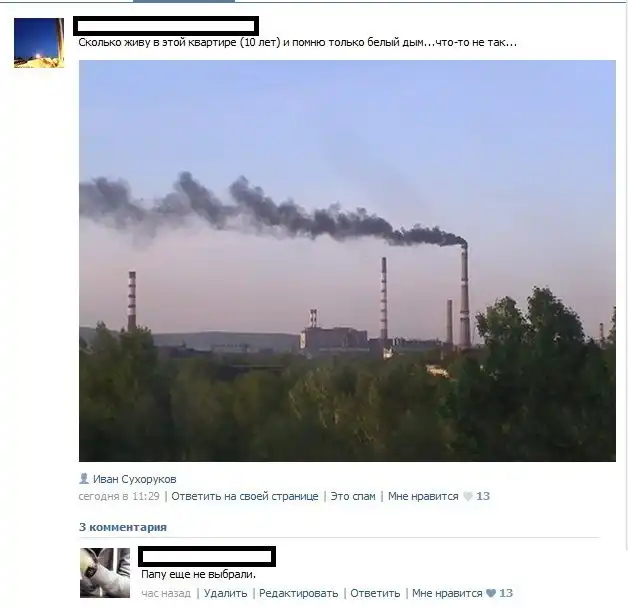
Task: Click the redacted commenter name
Action: (207, 557)
